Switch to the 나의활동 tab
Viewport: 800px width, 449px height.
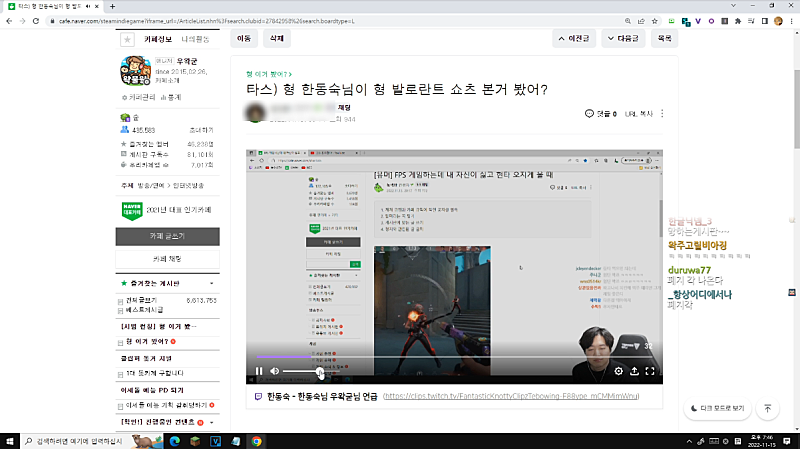click(195, 39)
